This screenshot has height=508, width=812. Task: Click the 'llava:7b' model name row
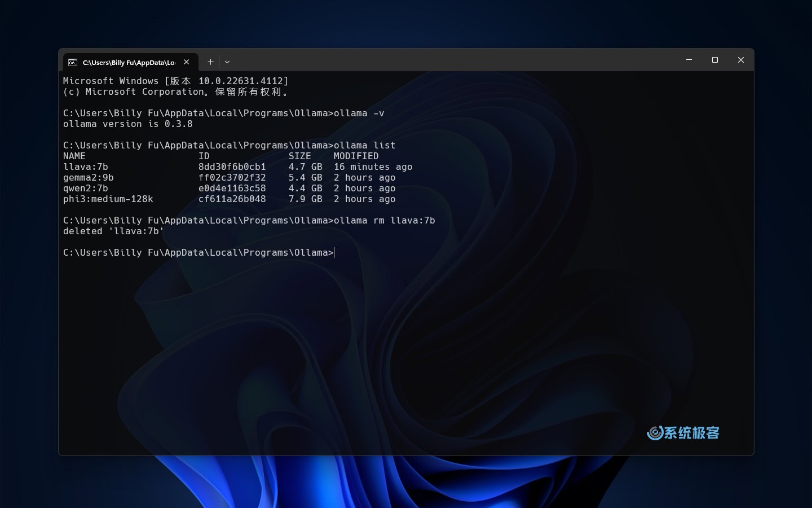click(86, 167)
